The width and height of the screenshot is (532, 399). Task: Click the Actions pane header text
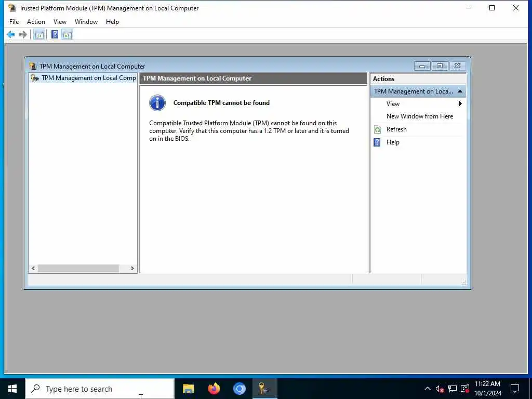pyautogui.click(x=384, y=79)
